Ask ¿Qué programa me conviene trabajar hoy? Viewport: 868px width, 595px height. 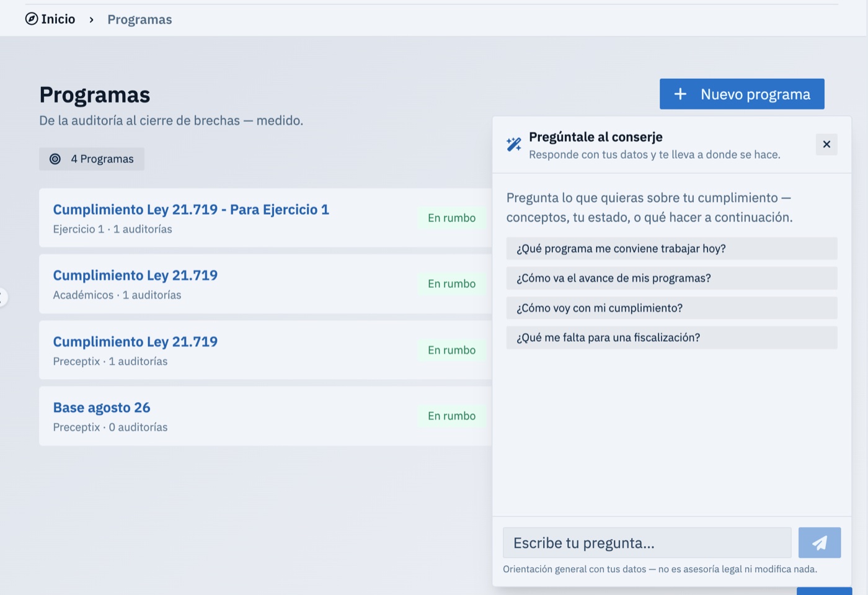[671, 249]
